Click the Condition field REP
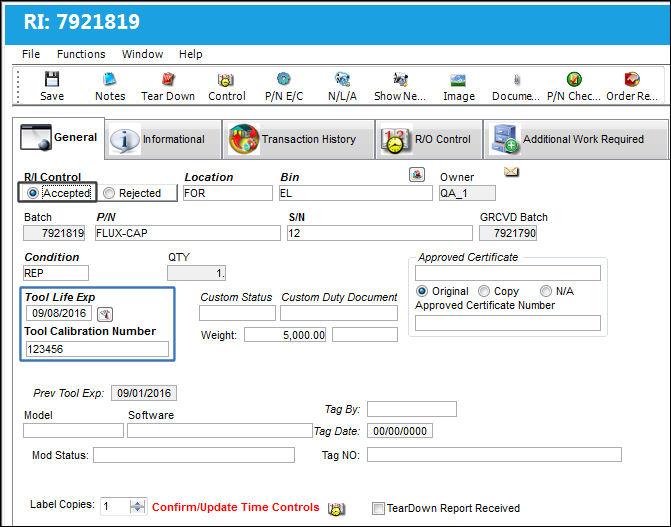This screenshot has width=671, height=527. (56, 273)
